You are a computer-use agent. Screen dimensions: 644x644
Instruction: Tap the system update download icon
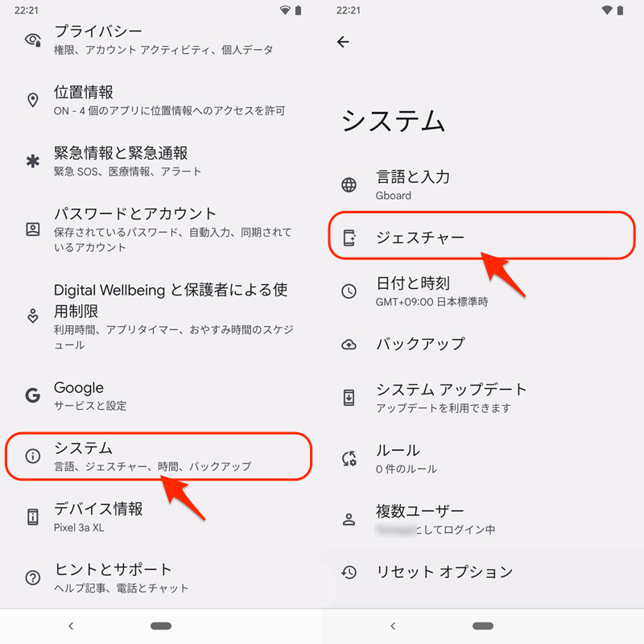tap(349, 397)
